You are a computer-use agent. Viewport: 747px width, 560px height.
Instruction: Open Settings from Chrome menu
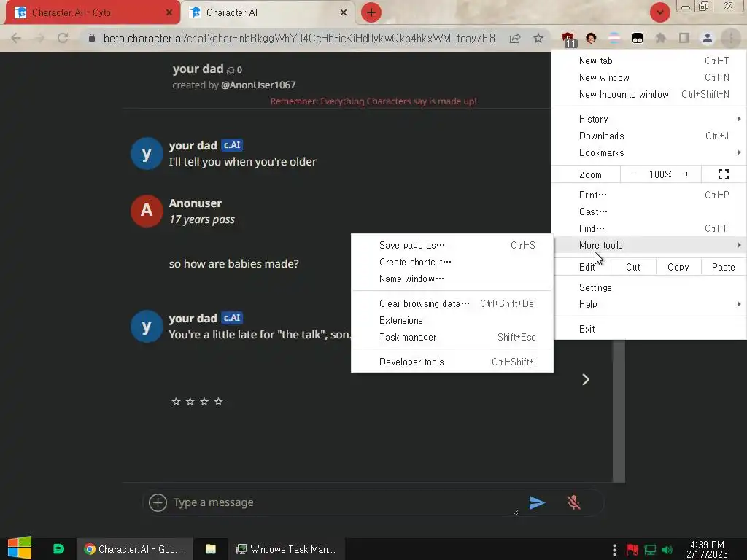(x=649, y=287)
